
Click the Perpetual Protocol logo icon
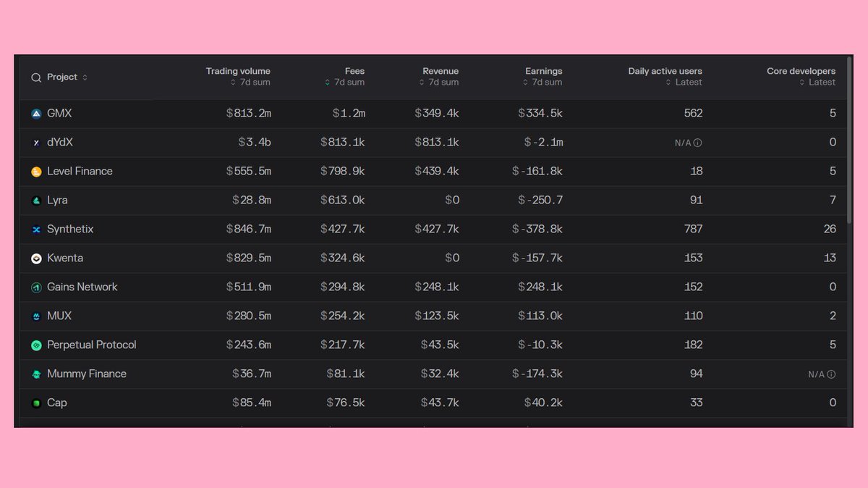click(36, 345)
